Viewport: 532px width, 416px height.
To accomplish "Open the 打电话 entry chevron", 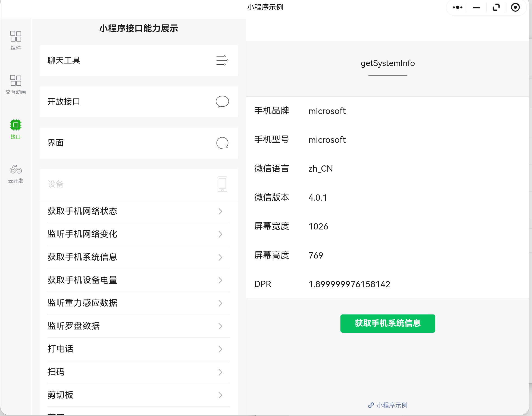I will [x=220, y=349].
